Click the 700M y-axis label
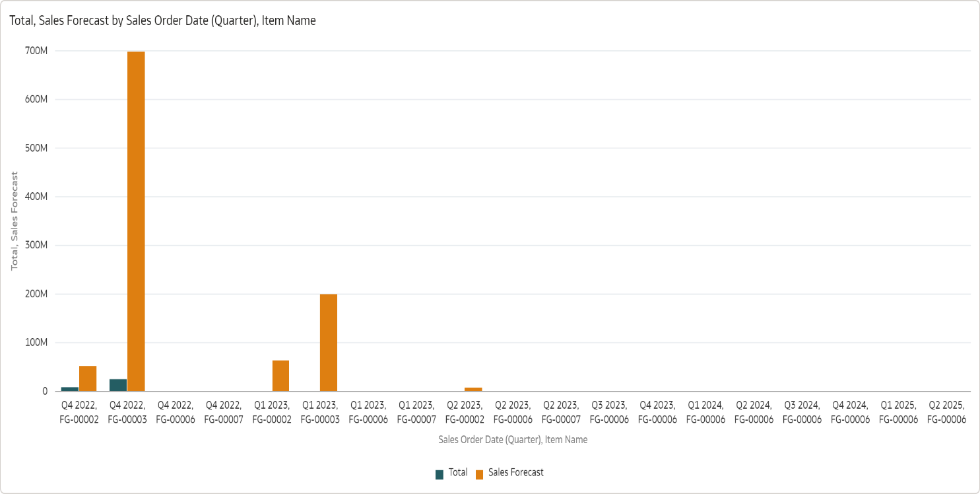Image resolution: width=980 pixels, height=494 pixels. (37, 51)
